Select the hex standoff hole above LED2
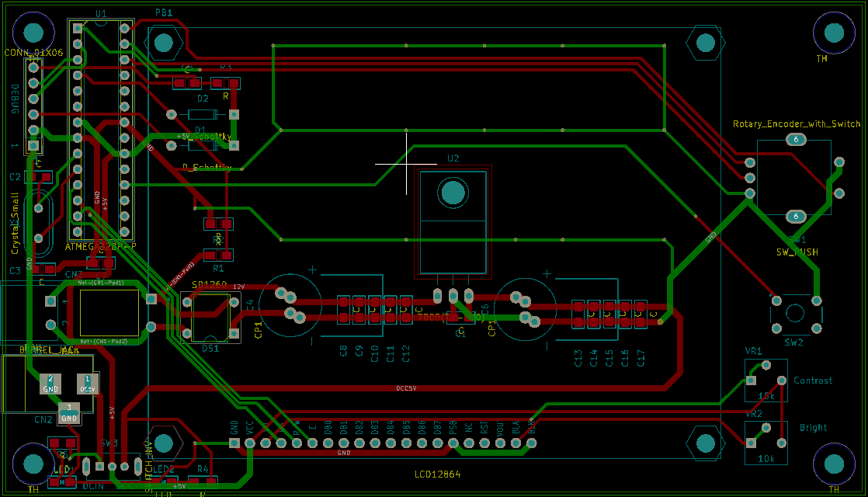Viewport: 868px width, 497px height. tap(163, 443)
